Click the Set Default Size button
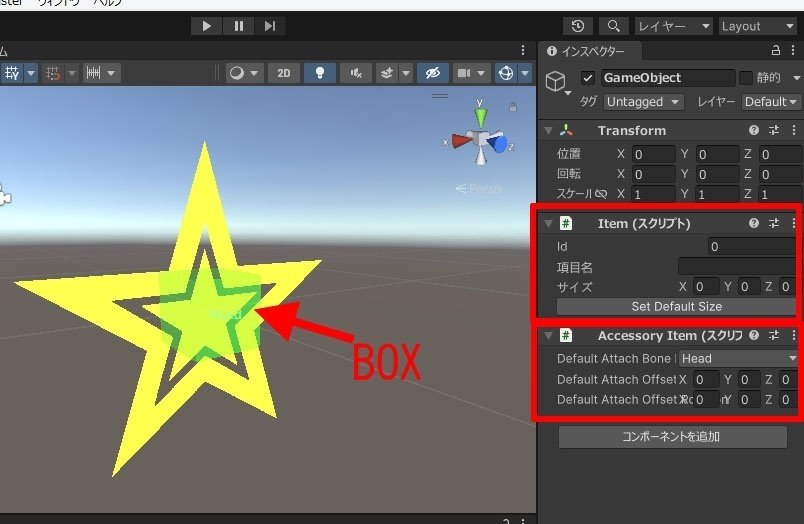The width and height of the screenshot is (804, 524). click(x=676, y=307)
